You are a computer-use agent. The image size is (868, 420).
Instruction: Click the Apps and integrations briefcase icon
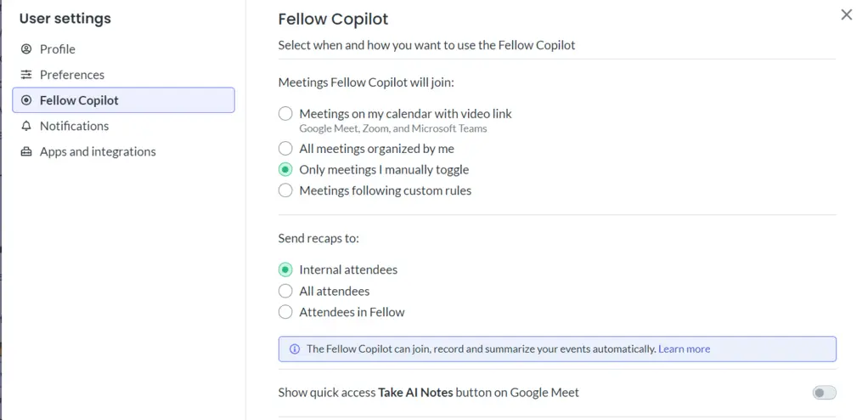click(26, 151)
